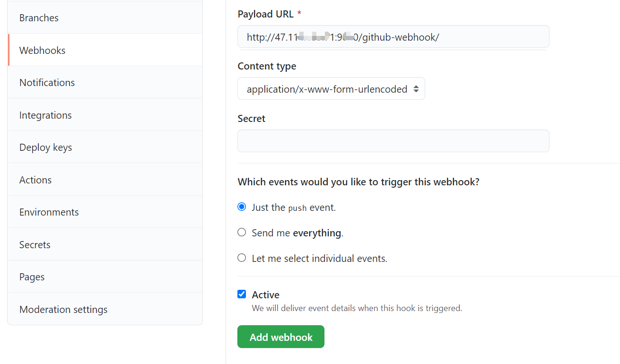
Task: Open repository Secrets settings
Action: point(105,244)
